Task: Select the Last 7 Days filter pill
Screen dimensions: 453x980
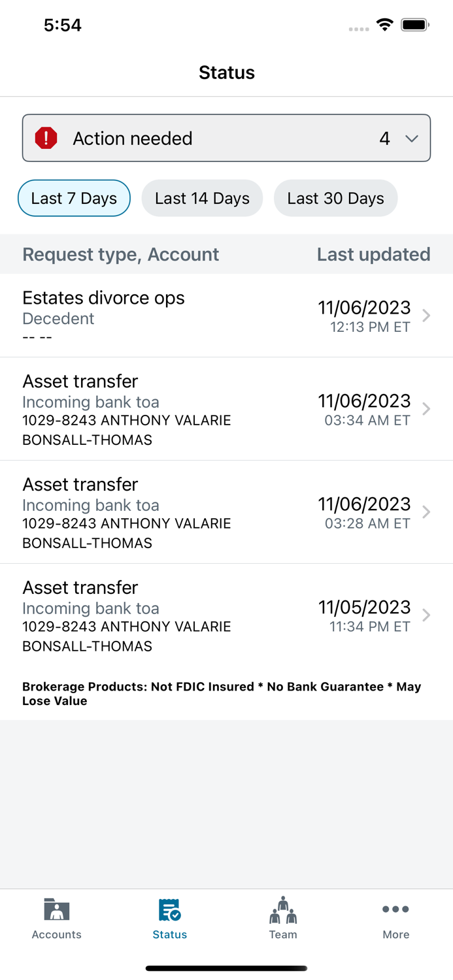Action: click(73, 198)
